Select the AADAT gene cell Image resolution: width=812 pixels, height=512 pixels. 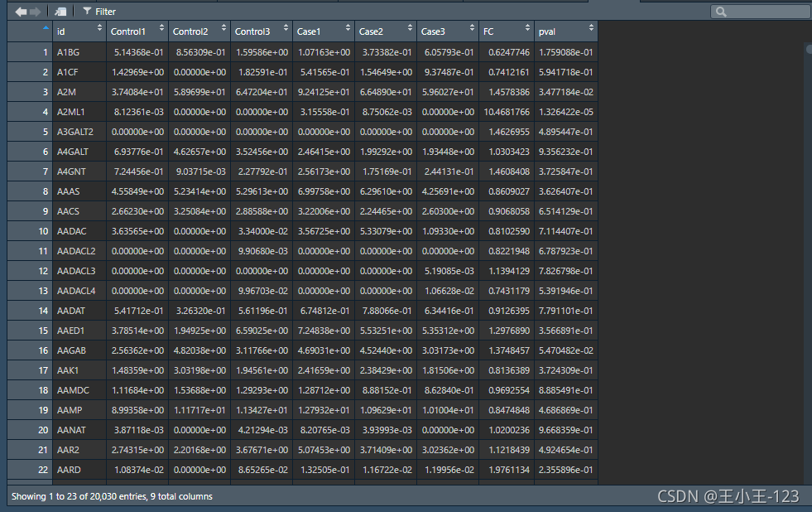pos(79,311)
